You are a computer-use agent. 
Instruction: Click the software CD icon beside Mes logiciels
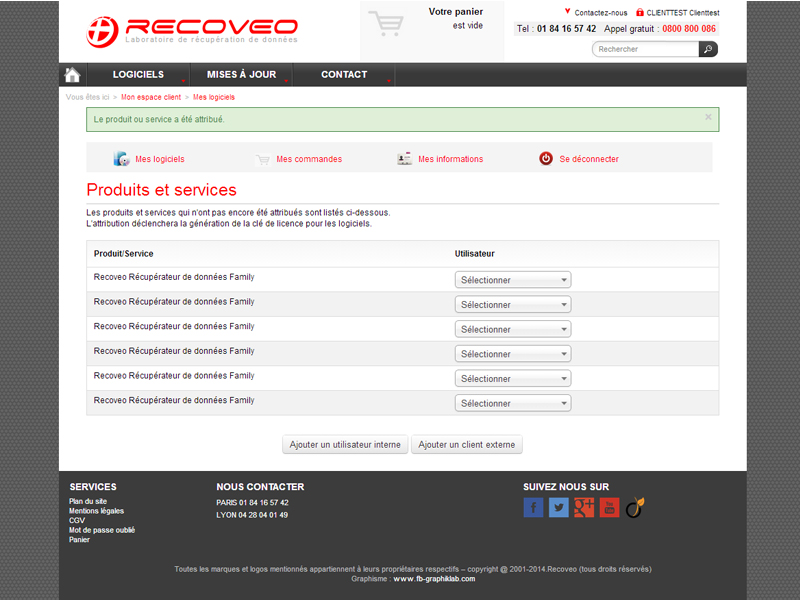click(x=121, y=159)
